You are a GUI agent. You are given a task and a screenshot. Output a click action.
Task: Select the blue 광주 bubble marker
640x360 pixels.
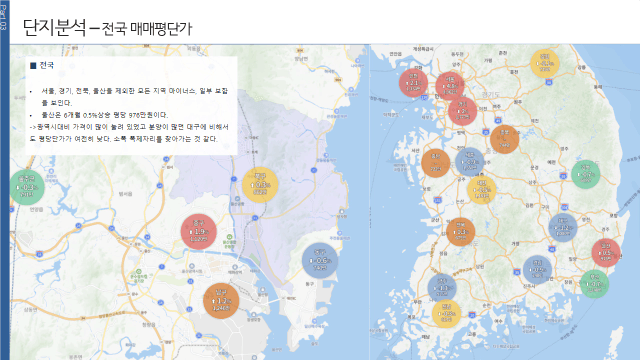[442, 288]
